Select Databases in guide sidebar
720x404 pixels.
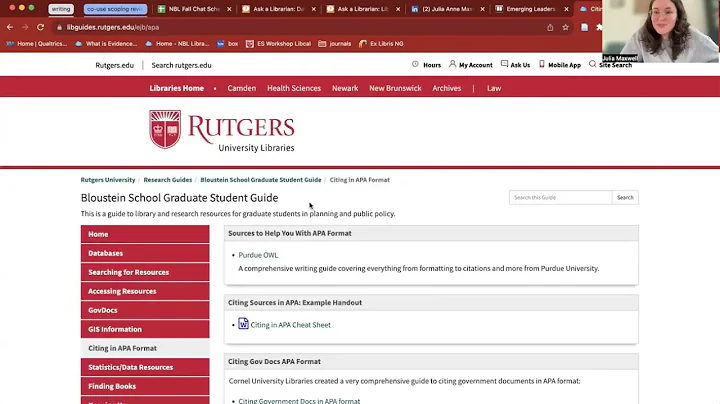(x=145, y=253)
